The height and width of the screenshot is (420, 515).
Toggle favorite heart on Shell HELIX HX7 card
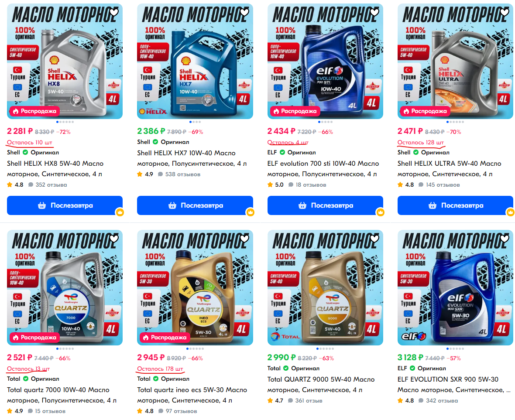244,13
